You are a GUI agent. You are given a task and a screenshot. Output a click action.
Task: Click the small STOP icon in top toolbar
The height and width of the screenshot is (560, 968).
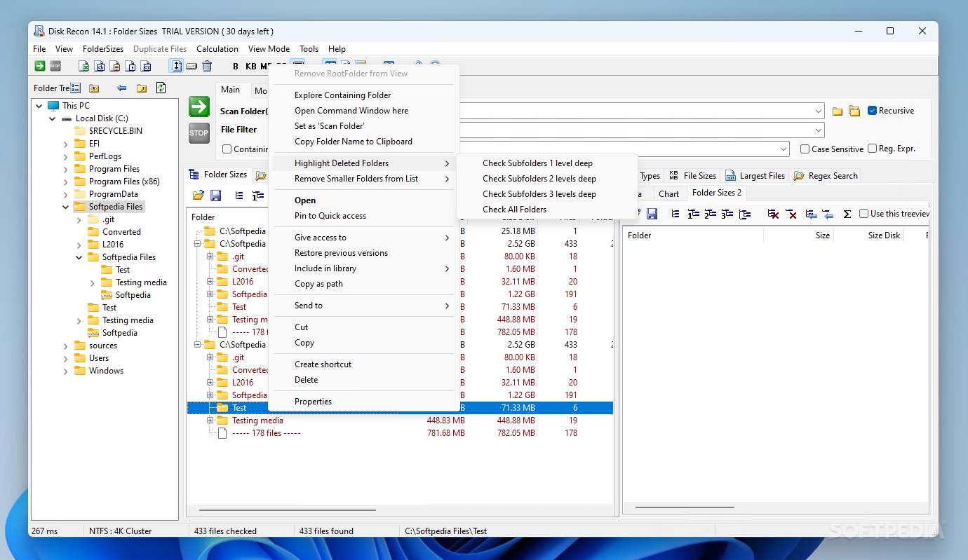[x=55, y=66]
